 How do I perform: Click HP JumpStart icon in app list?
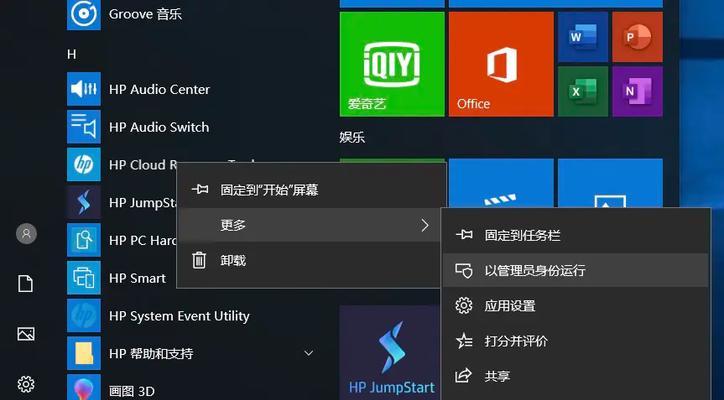84,202
